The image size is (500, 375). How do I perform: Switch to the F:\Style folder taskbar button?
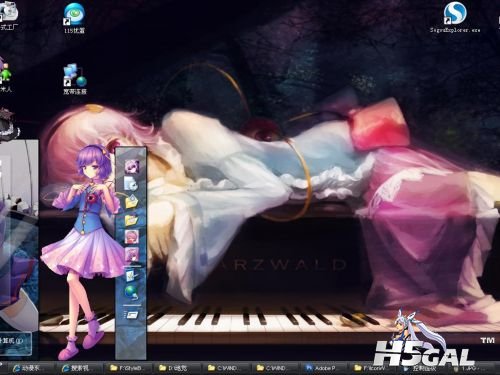click(x=127, y=368)
